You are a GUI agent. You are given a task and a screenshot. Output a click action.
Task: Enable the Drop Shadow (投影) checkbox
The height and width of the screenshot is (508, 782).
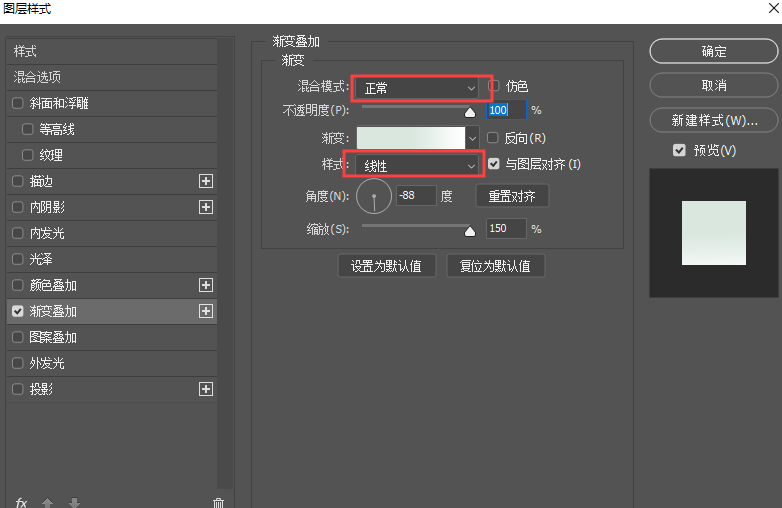click(17, 389)
